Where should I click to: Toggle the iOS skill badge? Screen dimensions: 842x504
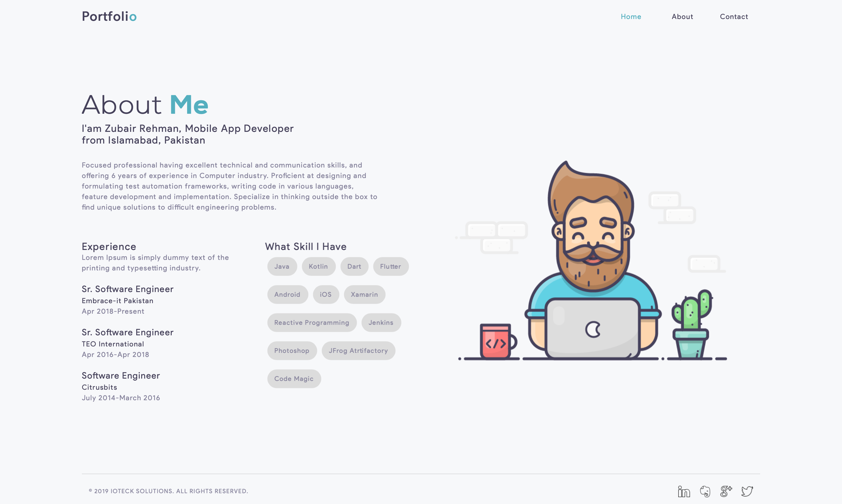tap(326, 295)
